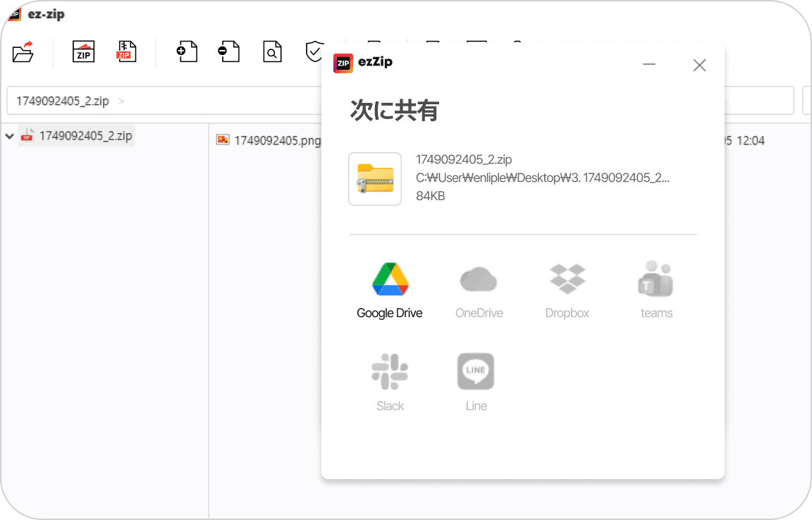Click the ez-zip app icon in title bar
Image resolution: width=812 pixels, height=520 pixels.
(x=16, y=15)
